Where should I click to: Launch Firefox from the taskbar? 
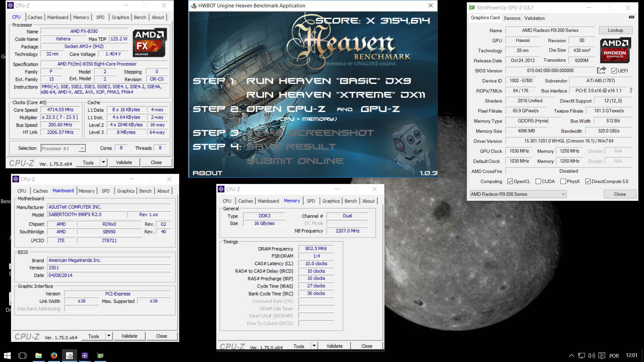coord(54,355)
